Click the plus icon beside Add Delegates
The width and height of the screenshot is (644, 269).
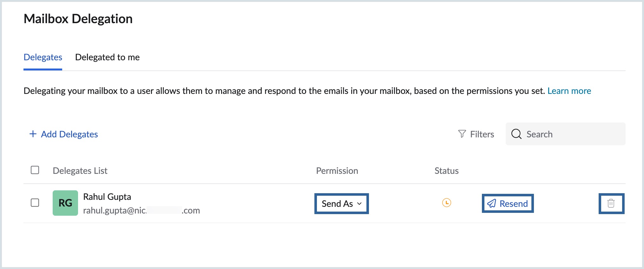click(x=33, y=134)
